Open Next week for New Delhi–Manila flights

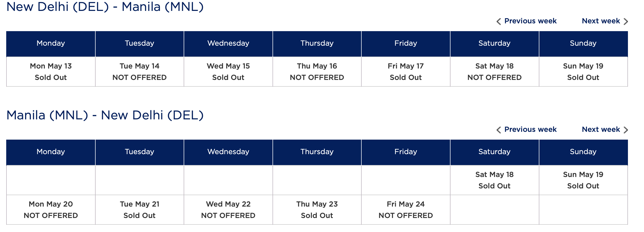pos(601,21)
